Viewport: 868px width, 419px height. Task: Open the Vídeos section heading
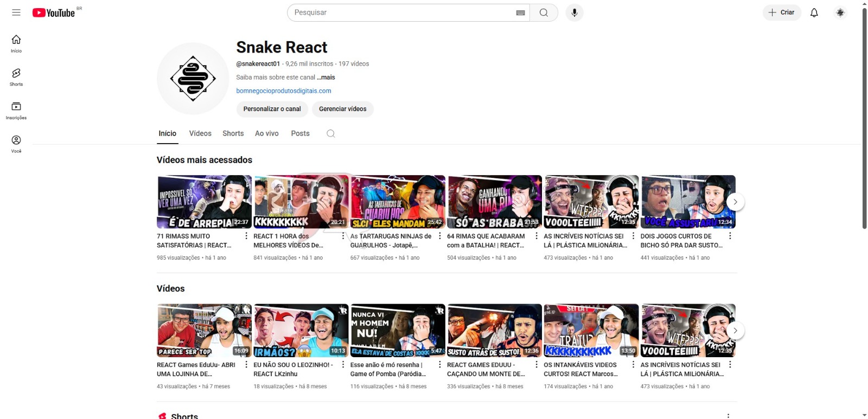170,288
